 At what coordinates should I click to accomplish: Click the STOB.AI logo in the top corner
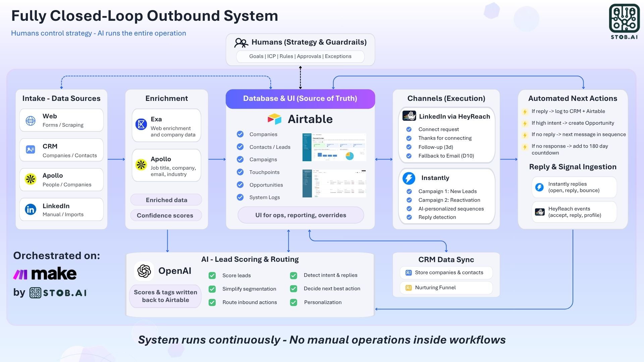click(x=624, y=22)
